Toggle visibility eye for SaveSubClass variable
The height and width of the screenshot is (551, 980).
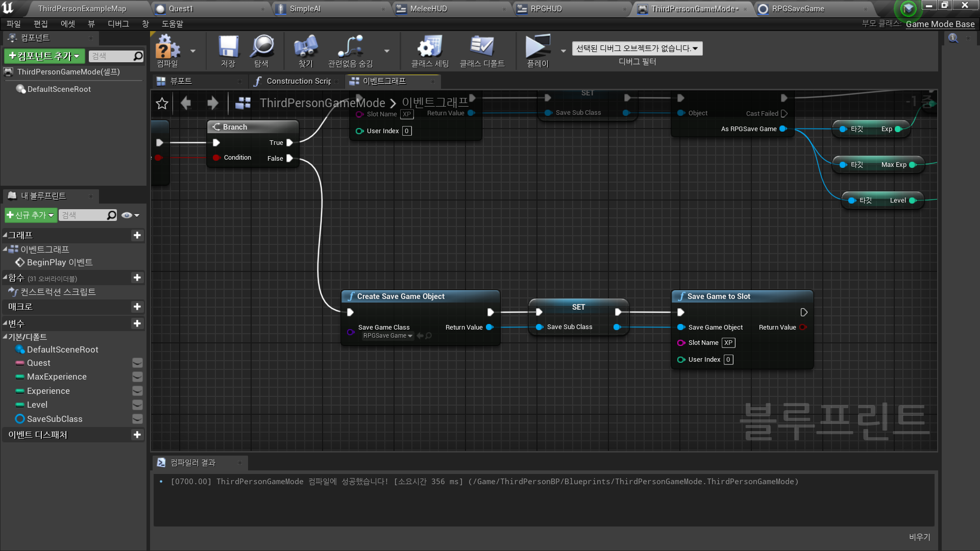137,419
